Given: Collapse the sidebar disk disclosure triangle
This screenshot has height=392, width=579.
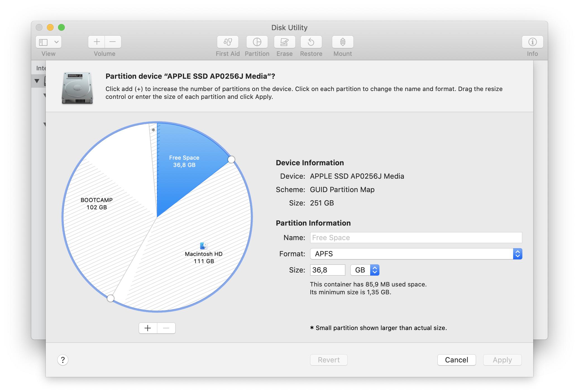Looking at the screenshot, I should [37, 81].
